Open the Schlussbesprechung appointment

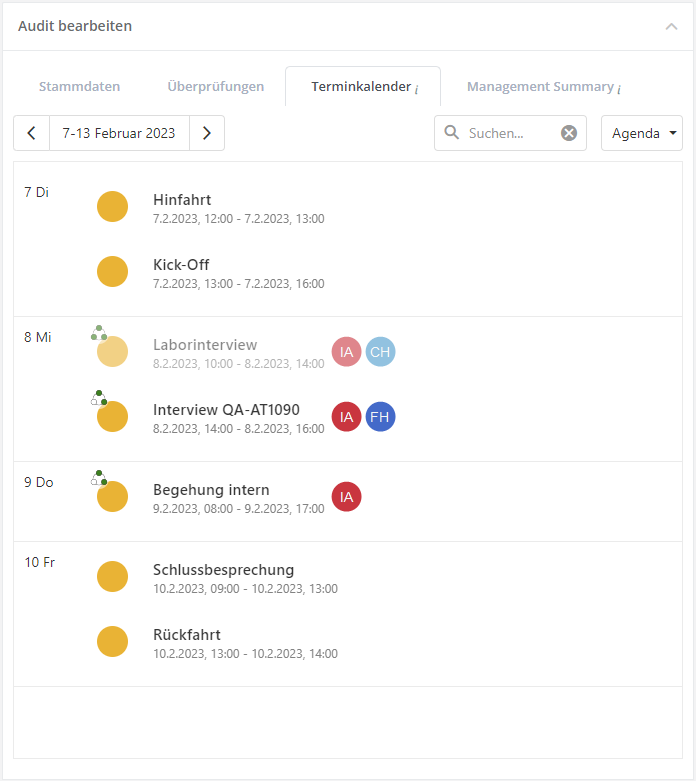point(223,570)
